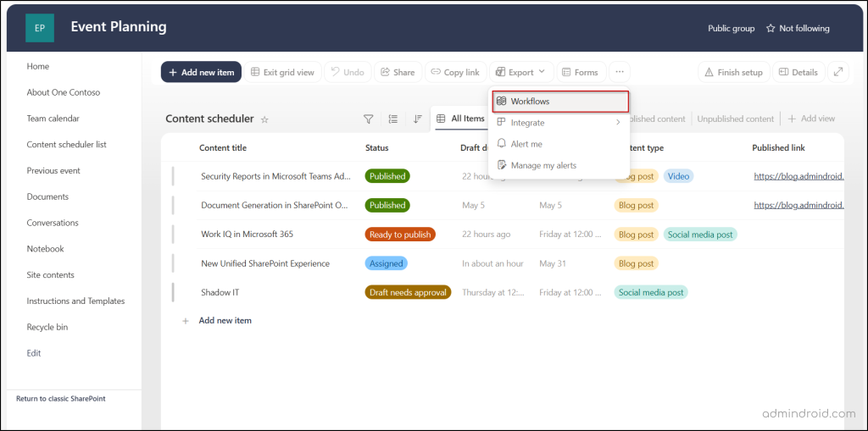The image size is (868, 431).
Task: Click Social media post tag in Shadow IT row
Action: point(651,292)
